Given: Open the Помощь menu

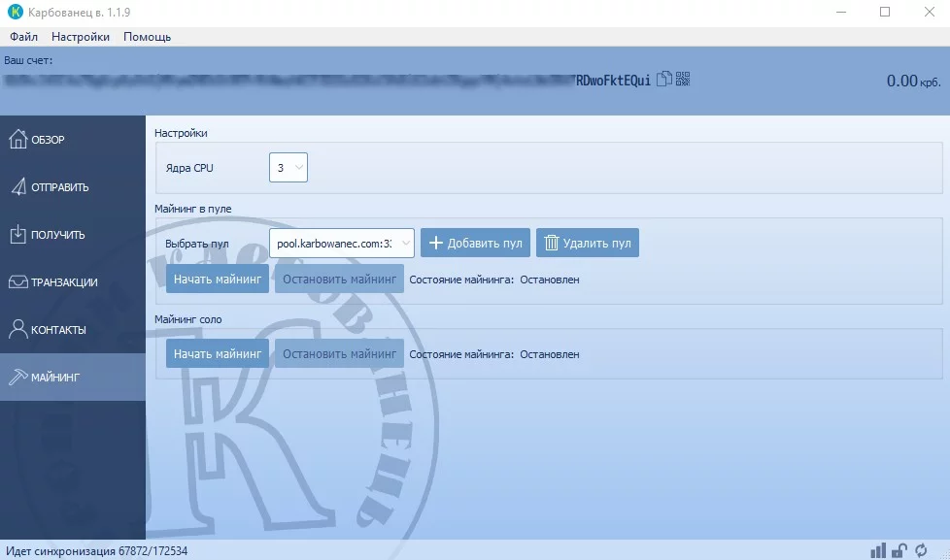Looking at the screenshot, I should tap(148, 37).
